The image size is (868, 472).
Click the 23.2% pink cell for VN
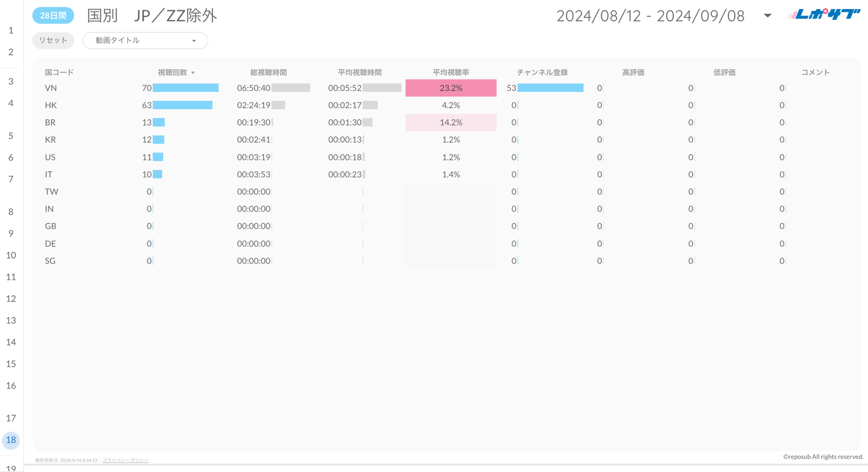[x=451, y=88]
